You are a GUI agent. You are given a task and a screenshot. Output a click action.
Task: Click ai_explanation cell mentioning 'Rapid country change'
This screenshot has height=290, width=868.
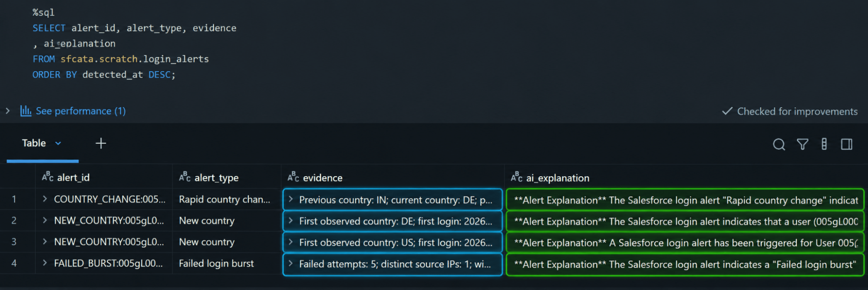click(685, 200)
